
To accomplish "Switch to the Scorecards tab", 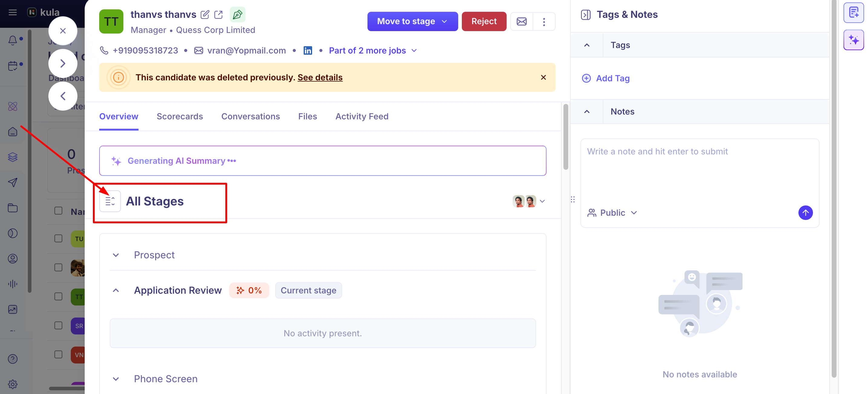I will [x=180, y=117].
